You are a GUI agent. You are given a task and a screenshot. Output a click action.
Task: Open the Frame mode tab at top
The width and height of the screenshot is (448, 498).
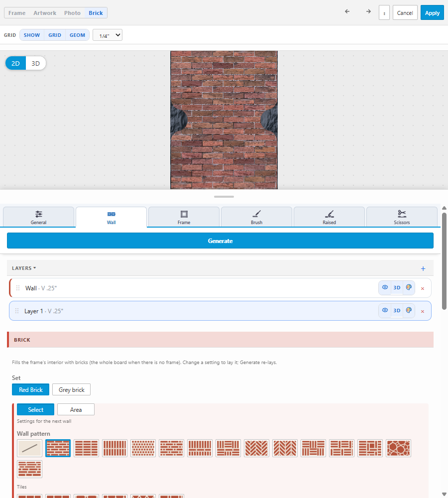coord(17,13)
